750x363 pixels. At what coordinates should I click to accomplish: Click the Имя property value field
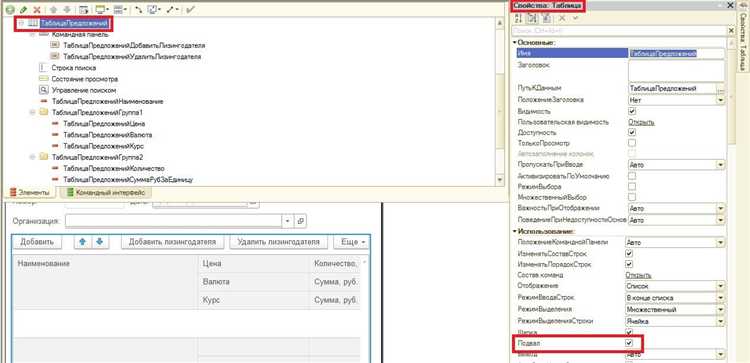[x=676, y=54]
